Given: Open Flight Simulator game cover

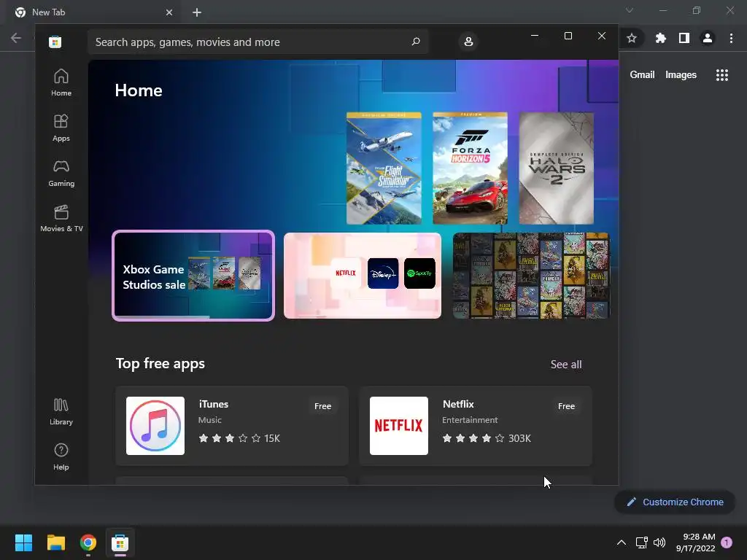Looking at the screenshot, I should click(384, 168).
